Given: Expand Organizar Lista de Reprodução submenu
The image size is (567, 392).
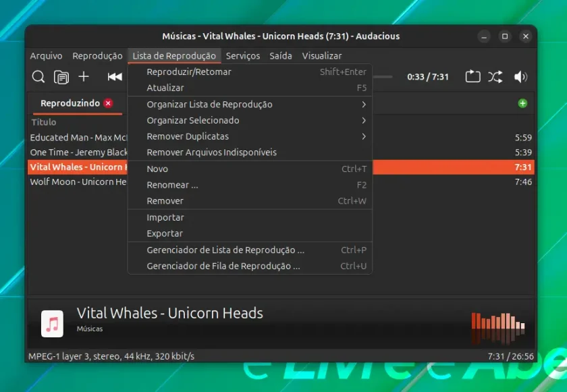Looking at the screenshot, I should coord(250,105).
